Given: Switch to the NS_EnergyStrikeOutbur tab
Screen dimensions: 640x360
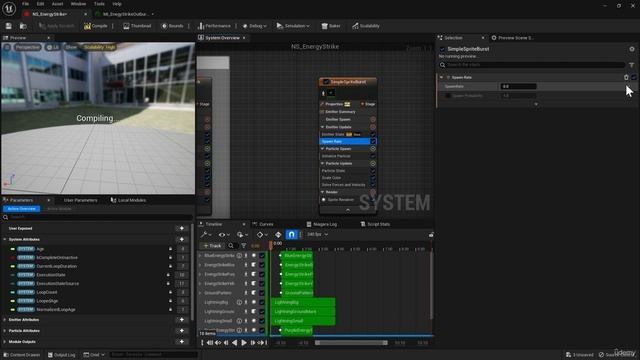Looking at the screenshot, I should 125,14.
